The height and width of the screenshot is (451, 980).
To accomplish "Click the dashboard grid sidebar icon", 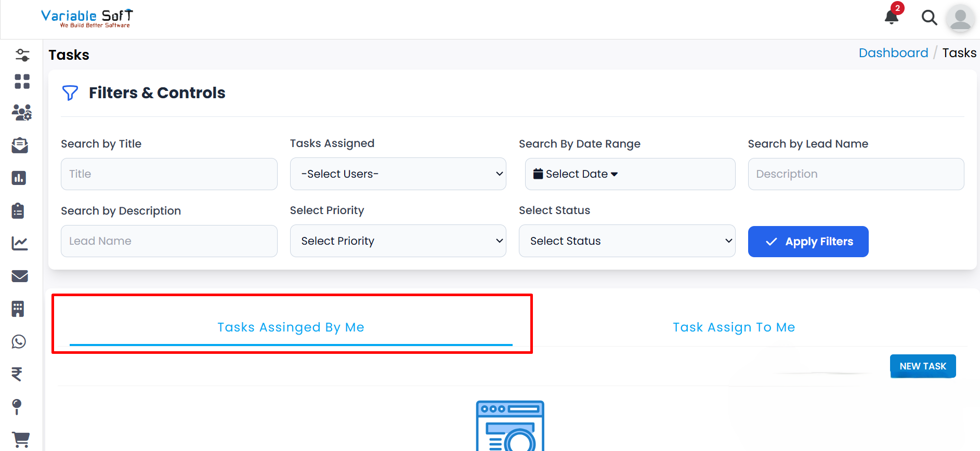I will pos(22,82).
